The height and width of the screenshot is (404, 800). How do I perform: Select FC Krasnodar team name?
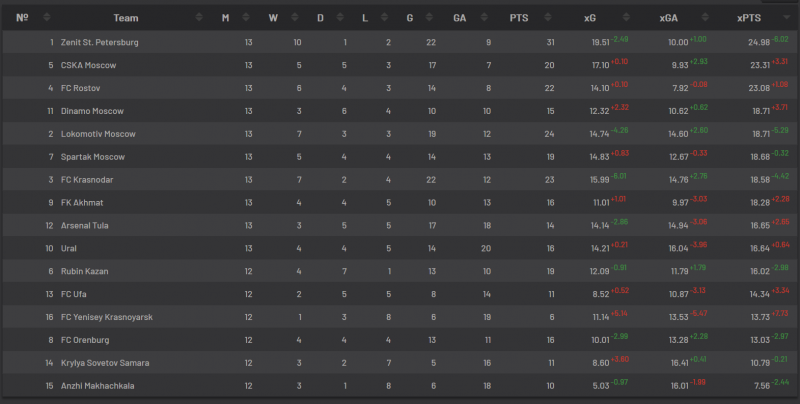pyautogui.click(x=87, y=180)
